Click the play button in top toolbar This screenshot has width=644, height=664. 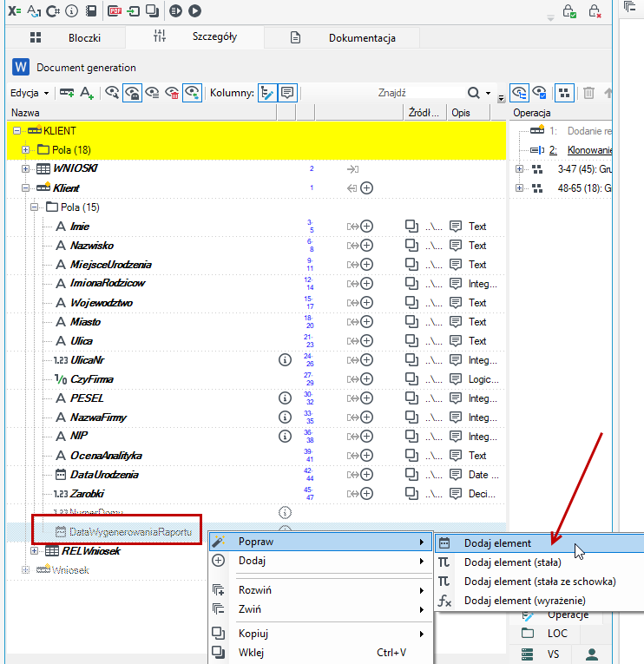pos(194,10)
